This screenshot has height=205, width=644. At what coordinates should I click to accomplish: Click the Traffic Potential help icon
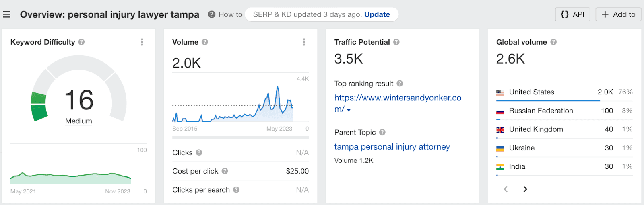[396, 42]
